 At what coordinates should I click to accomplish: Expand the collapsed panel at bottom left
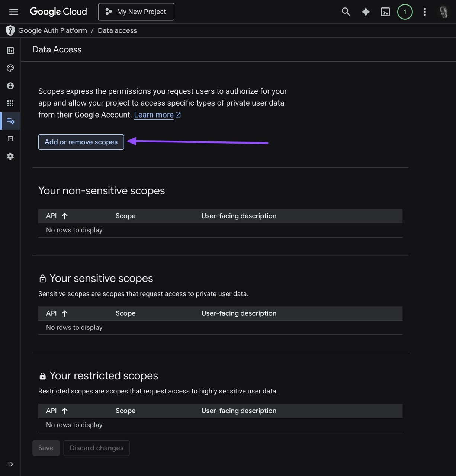point(10,464)
